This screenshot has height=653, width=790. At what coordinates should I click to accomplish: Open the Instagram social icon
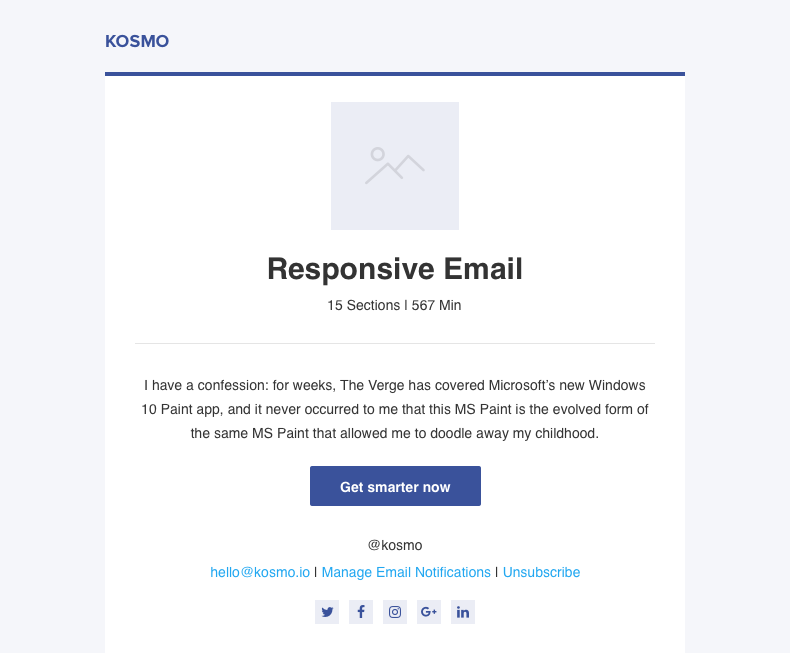coord(395,612)
